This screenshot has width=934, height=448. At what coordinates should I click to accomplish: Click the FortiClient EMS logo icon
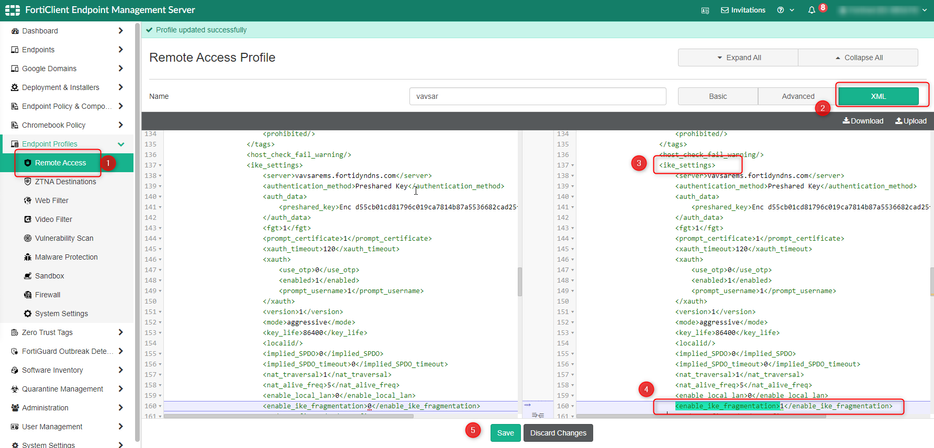12,10
